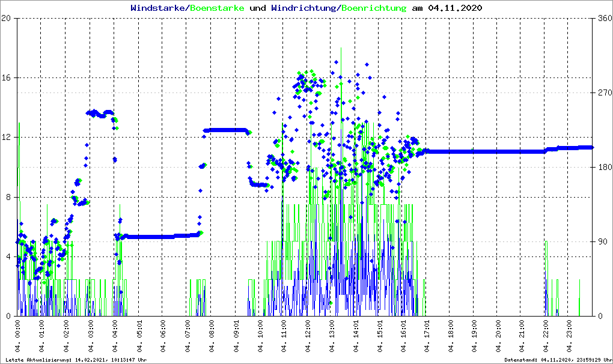Image resolution: width=613 pixels, height=364 pixels.
Task: Click time label '04. 07:00'
Action: pyautogui.click(x=187, y=336)
